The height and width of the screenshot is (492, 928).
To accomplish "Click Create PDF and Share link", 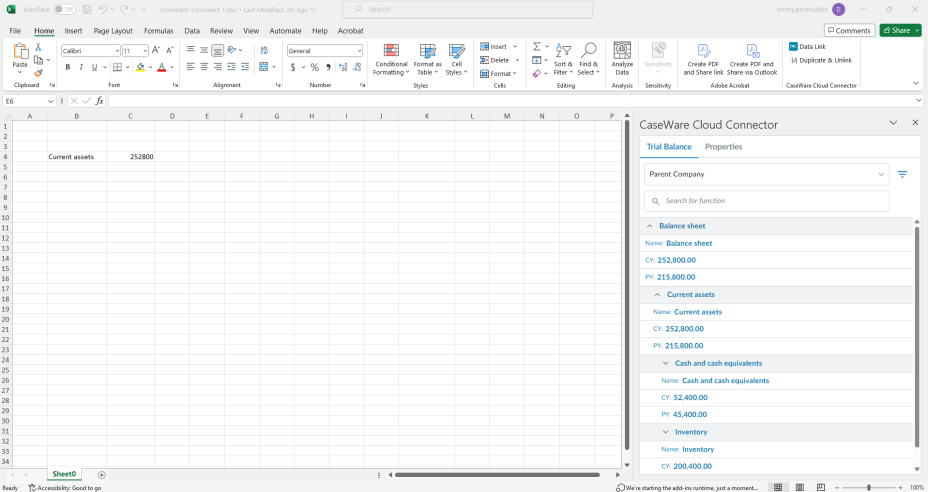I will click(x=702, y=59).
